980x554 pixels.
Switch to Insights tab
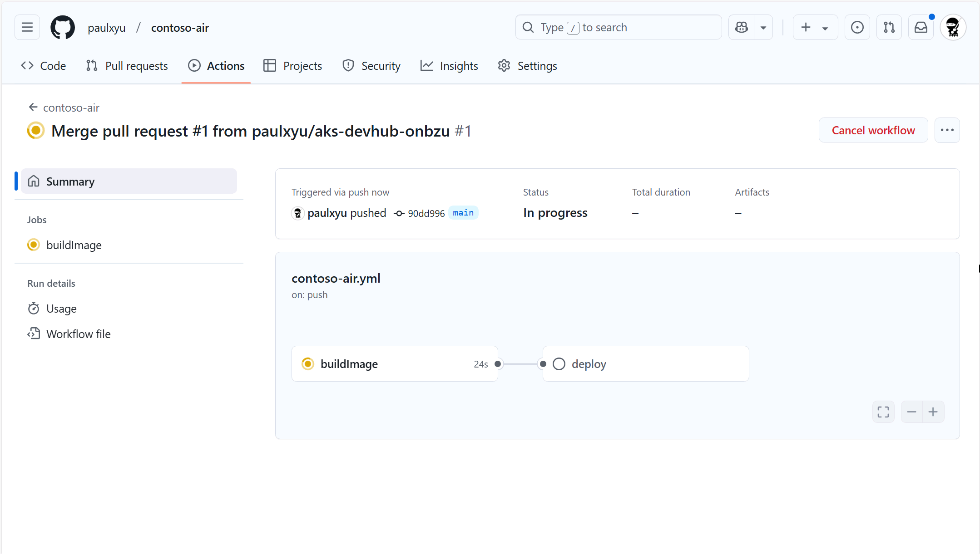pos(449,66)
